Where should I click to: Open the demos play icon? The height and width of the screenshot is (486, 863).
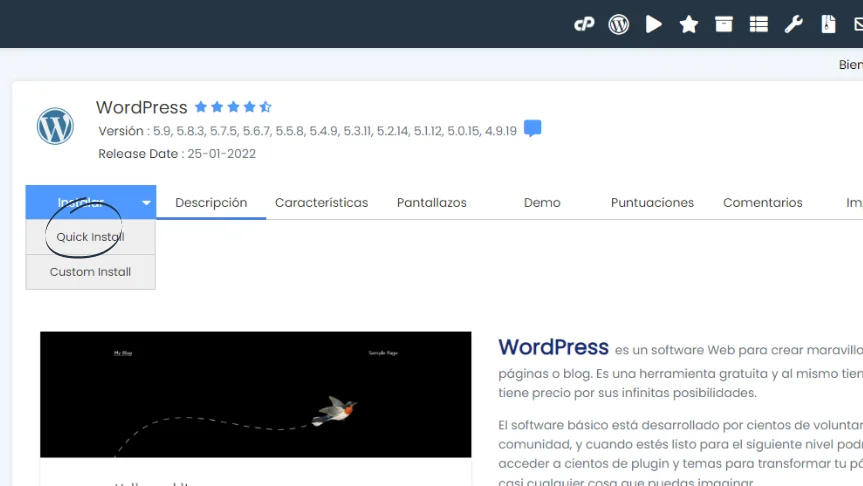point(653,24)
